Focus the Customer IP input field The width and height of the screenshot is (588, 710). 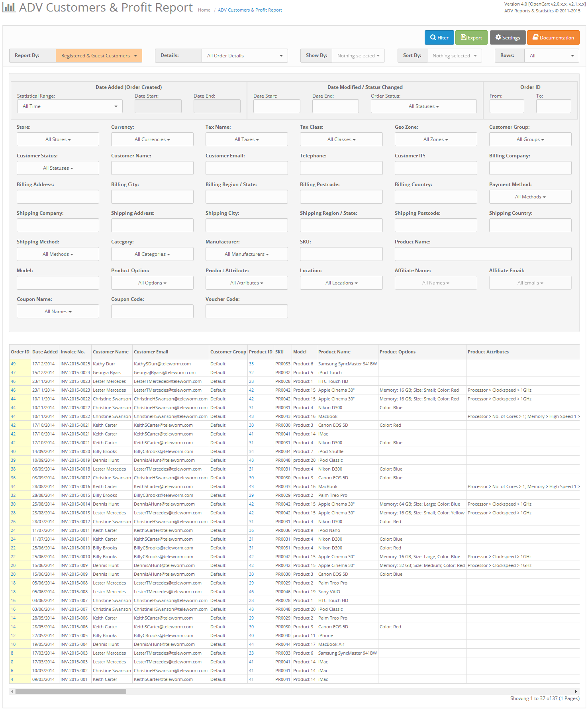point(436,168)
